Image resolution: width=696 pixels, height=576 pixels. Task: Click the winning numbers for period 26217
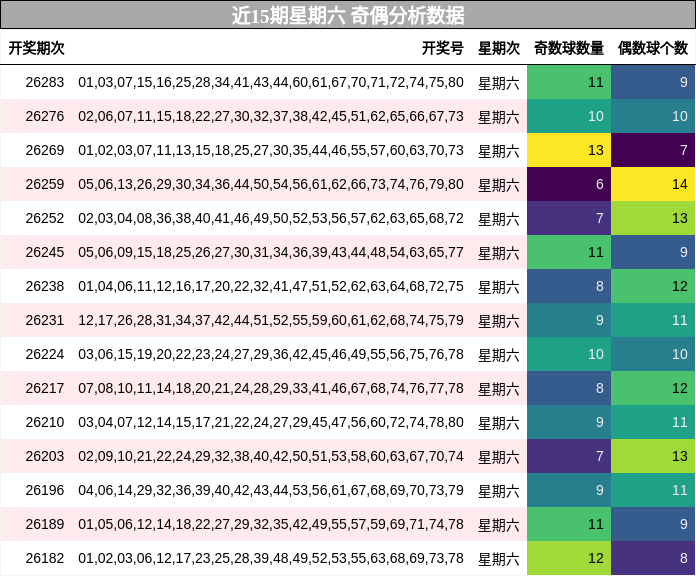click(271, 388)
